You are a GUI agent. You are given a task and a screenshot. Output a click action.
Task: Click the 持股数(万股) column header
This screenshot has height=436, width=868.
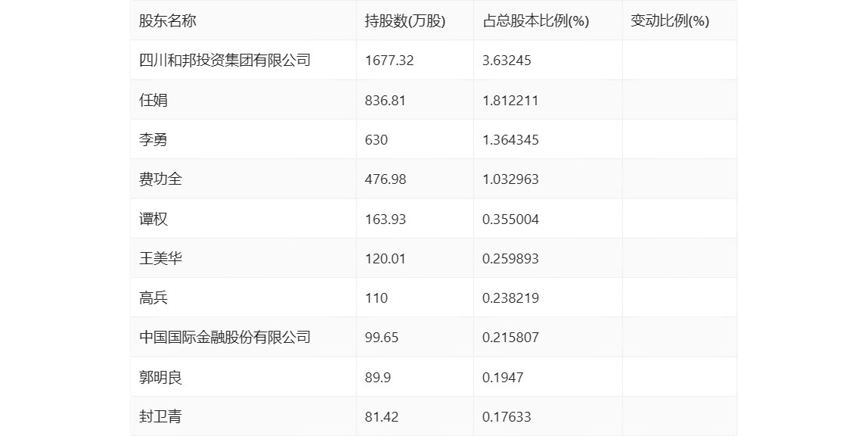[405, 21]
